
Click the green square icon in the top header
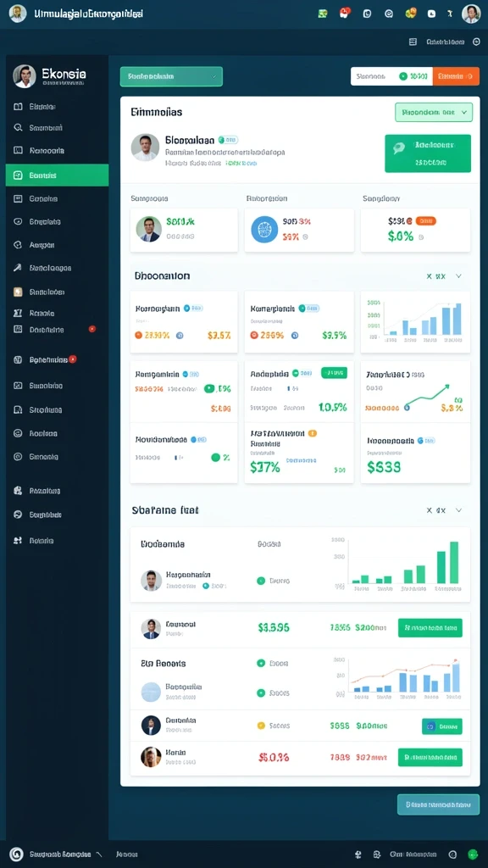(x=323, y=14)
